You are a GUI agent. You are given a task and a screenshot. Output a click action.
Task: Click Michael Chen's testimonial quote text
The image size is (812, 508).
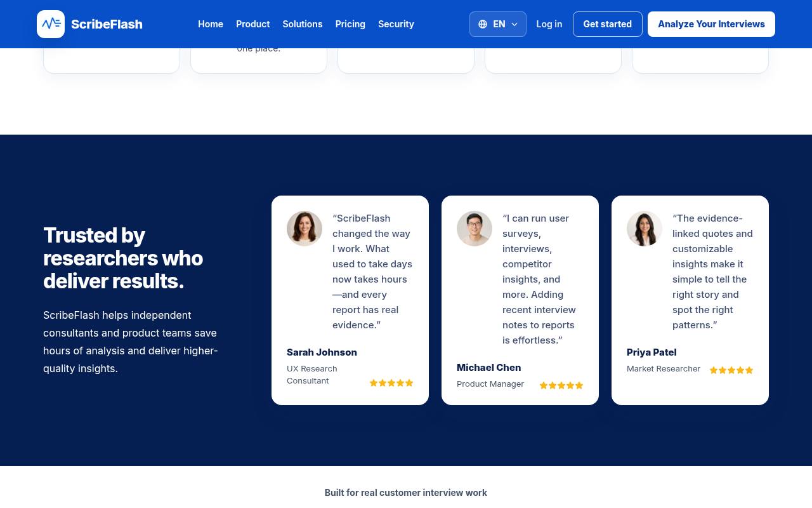pos(539,279)
